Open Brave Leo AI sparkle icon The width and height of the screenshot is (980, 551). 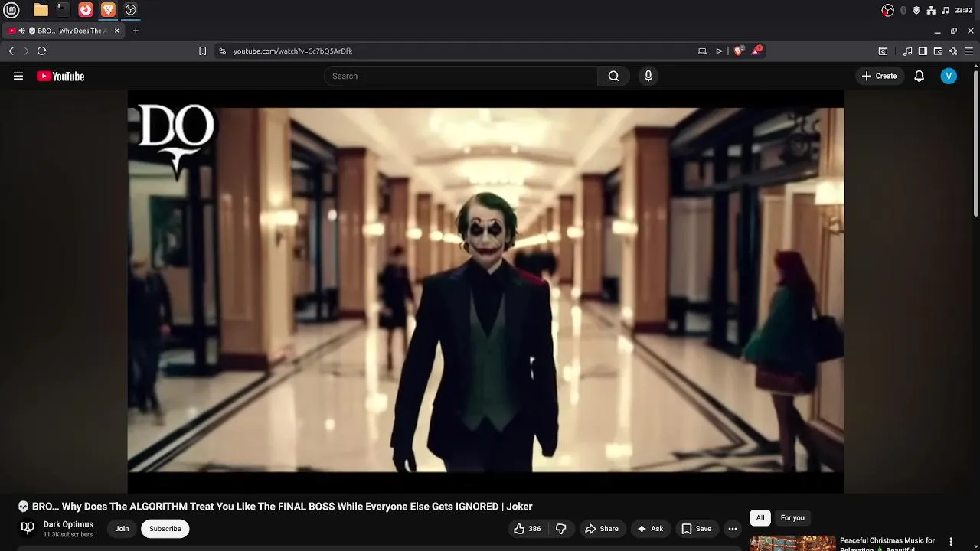click(x=953, y=51)
